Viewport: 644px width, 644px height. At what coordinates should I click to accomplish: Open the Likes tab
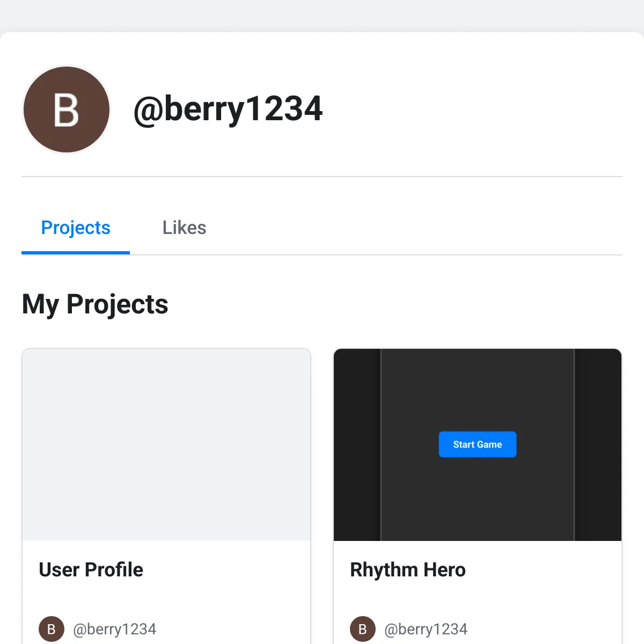point(184,228)
